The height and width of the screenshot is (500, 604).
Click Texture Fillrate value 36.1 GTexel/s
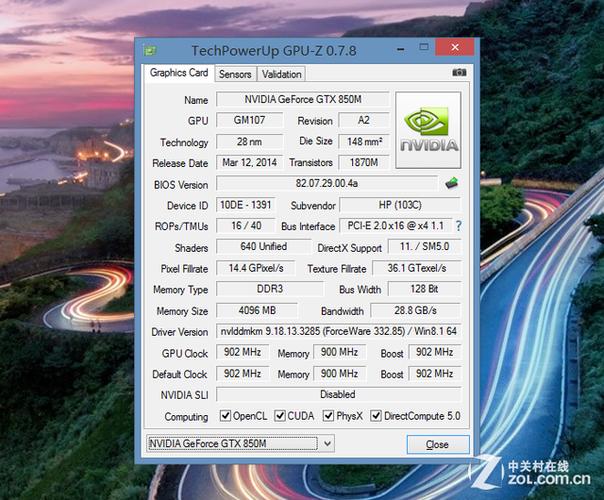coord(417,268)
